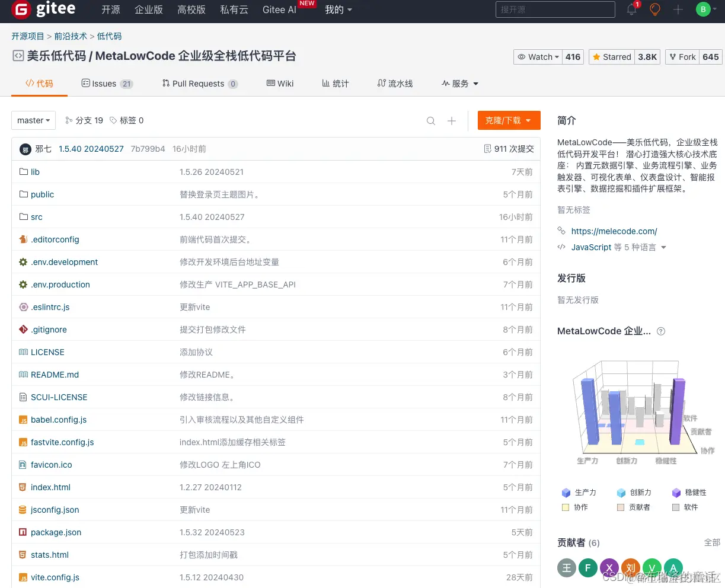Click the plus icon to create new content

click(678, 10)
